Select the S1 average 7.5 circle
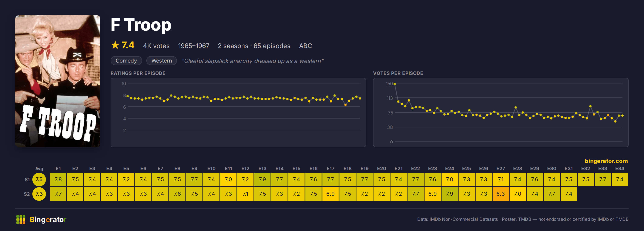Viewport: 644px width, 231px height. 39,179
